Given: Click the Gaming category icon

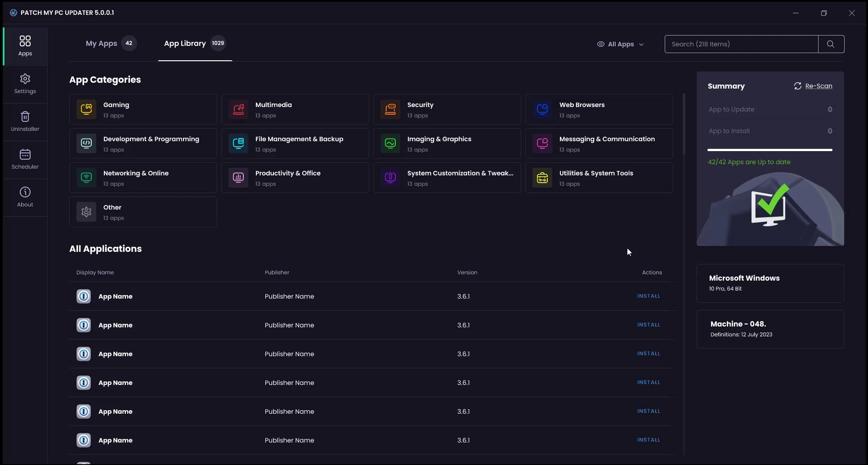Looking at the screenshot, I should [x=86, y=109].
